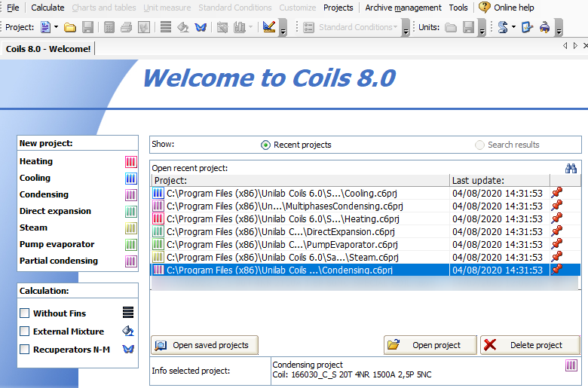Screen dimensions: 588x388
Task: Open the Archive management menu
Action: [x=403, y=8]
